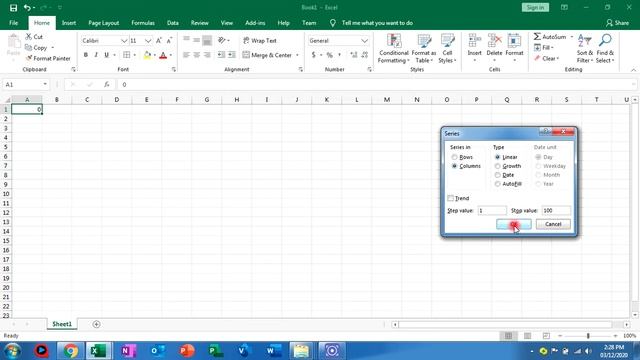Viewport: 640px width, 360px height.
Task: Select Linear type option
Action: [497, 157]
